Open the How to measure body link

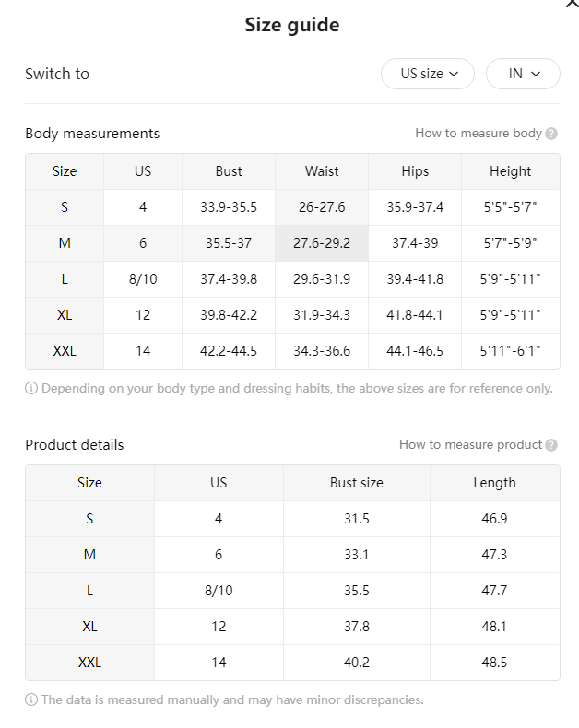pos(479,134)
